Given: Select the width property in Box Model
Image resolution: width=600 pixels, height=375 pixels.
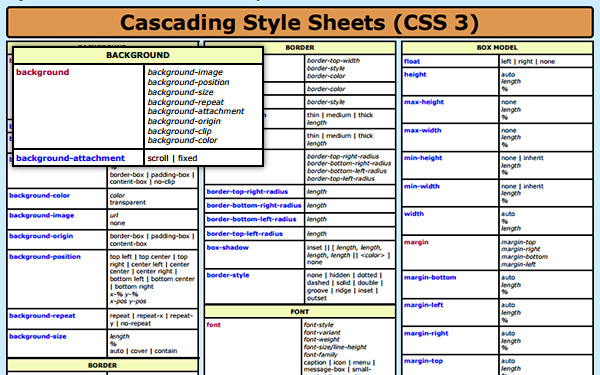Looking at the screenshot, I should click(x=414, y=214).
